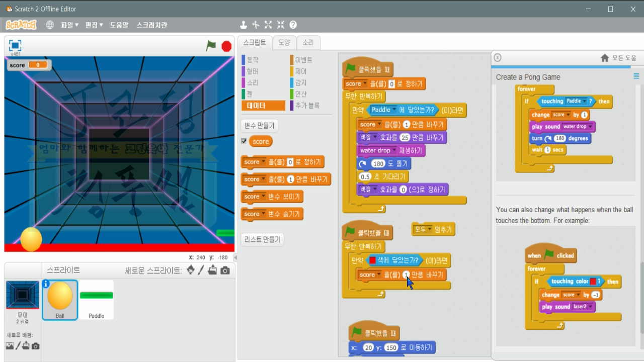Screen dimensions: 644x362
Task: Open the 편집 menu
Action: 93,24
